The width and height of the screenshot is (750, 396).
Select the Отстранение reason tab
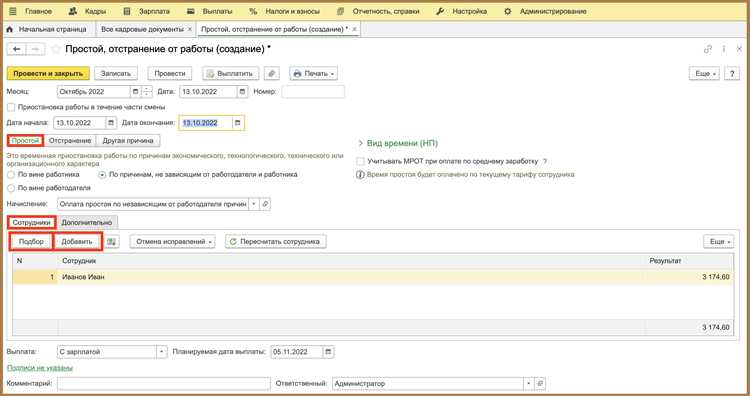pos(70,141)
